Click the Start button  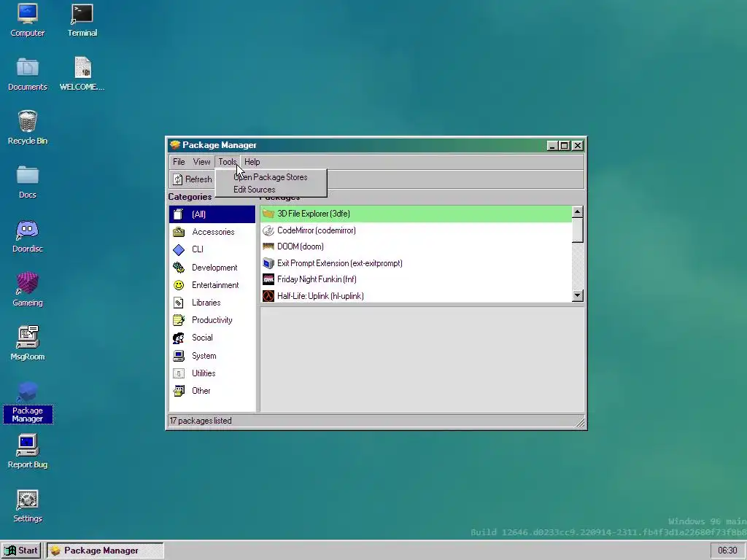pos(22,551)
